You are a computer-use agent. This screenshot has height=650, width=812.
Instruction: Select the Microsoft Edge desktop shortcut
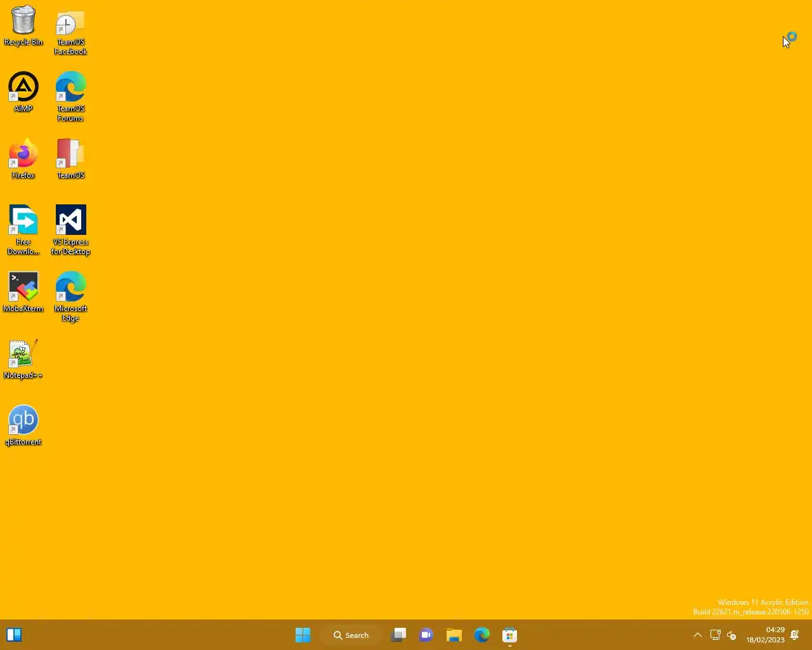[x=70, y=296]
